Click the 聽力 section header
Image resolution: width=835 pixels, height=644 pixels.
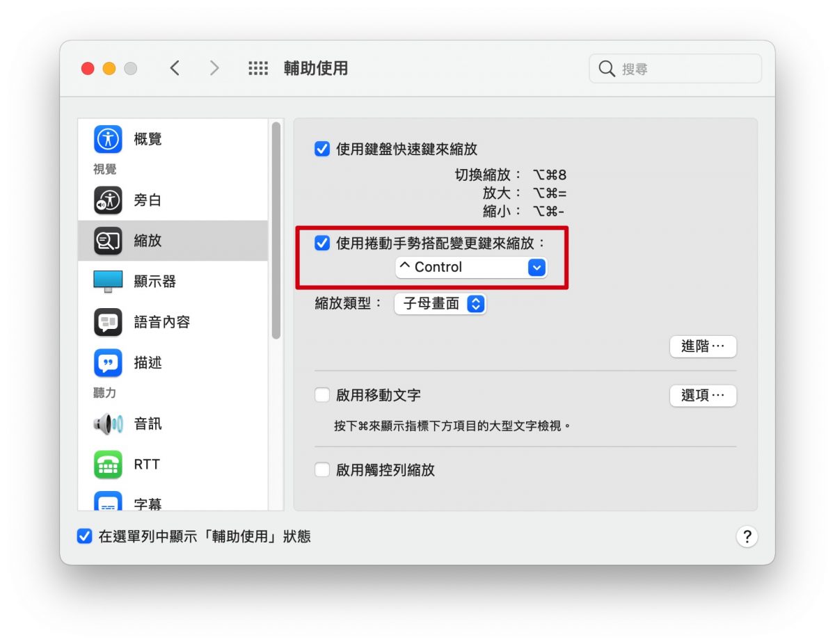pos(105,393)
